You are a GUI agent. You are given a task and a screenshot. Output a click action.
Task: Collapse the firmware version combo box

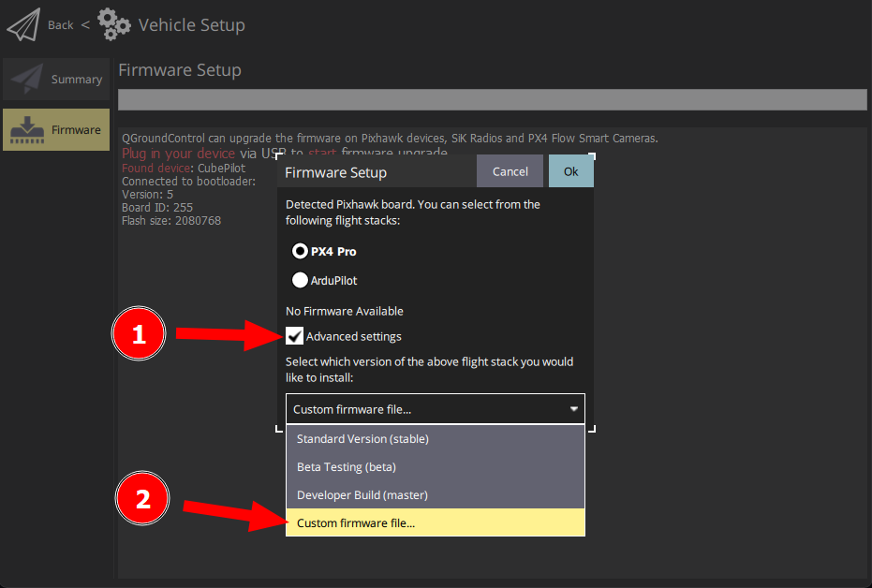435,409
